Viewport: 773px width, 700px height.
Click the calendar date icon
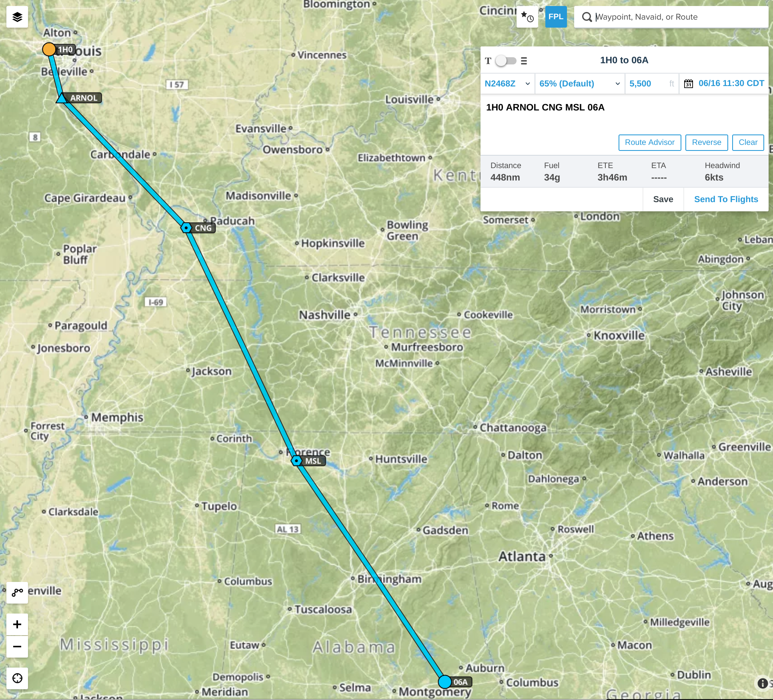click(x=688, y=84)
